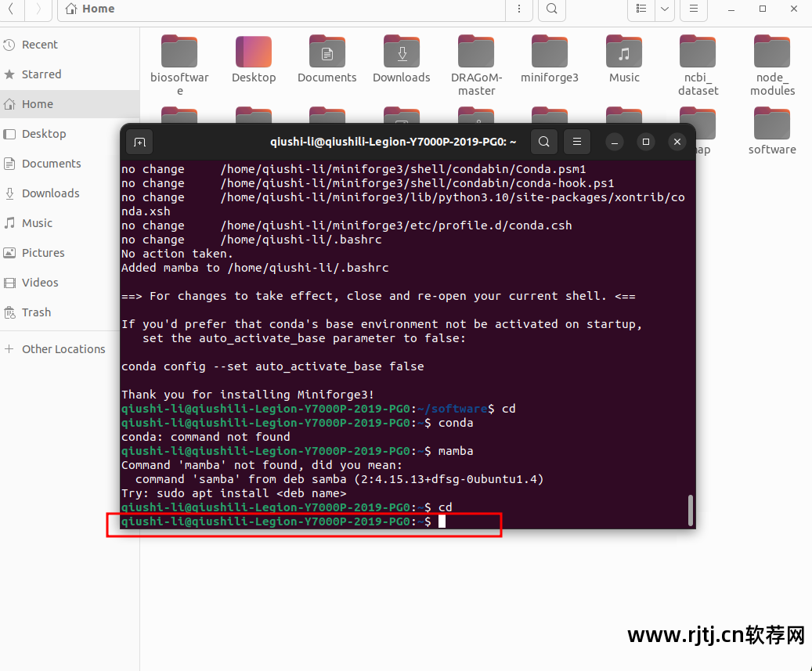Open the ncbi_dataset folder
This screenshot has height=671, width=812.
697,51
